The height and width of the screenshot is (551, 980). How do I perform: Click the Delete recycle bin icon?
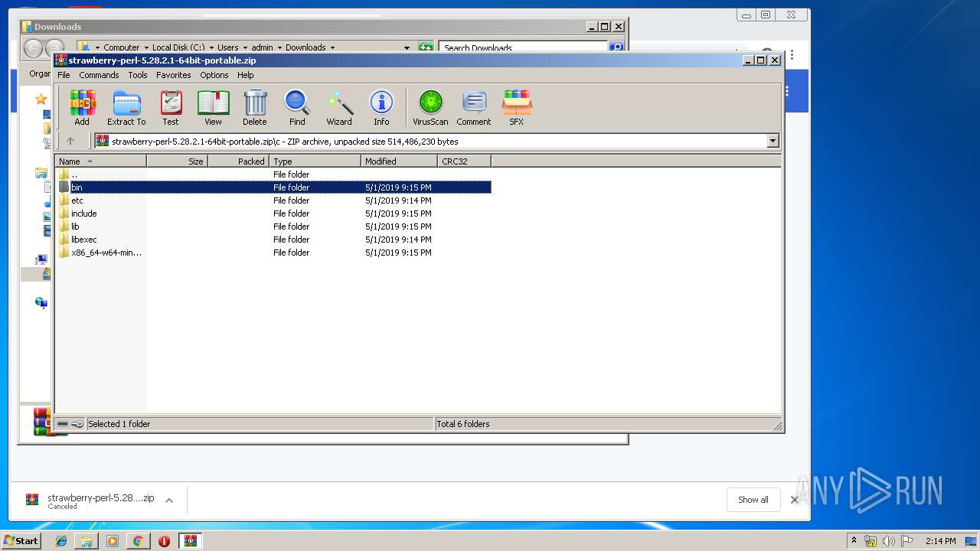[255, 108]
